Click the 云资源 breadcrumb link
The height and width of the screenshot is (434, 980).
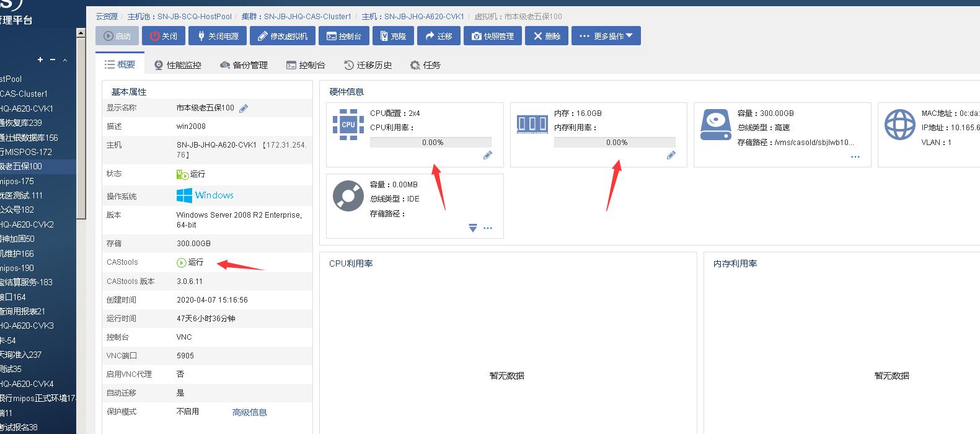[106, 16]
